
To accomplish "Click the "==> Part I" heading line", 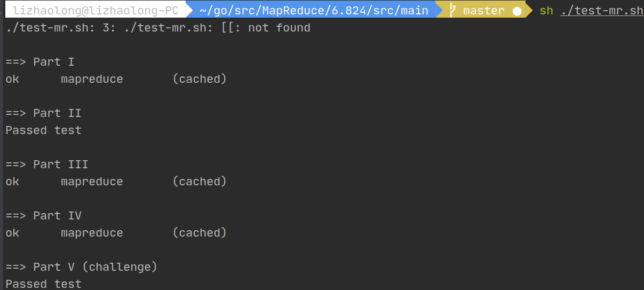I will [40, 62].
